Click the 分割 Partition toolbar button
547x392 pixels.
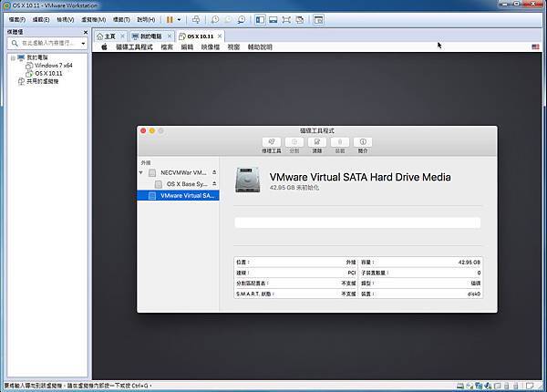[294, 142]
